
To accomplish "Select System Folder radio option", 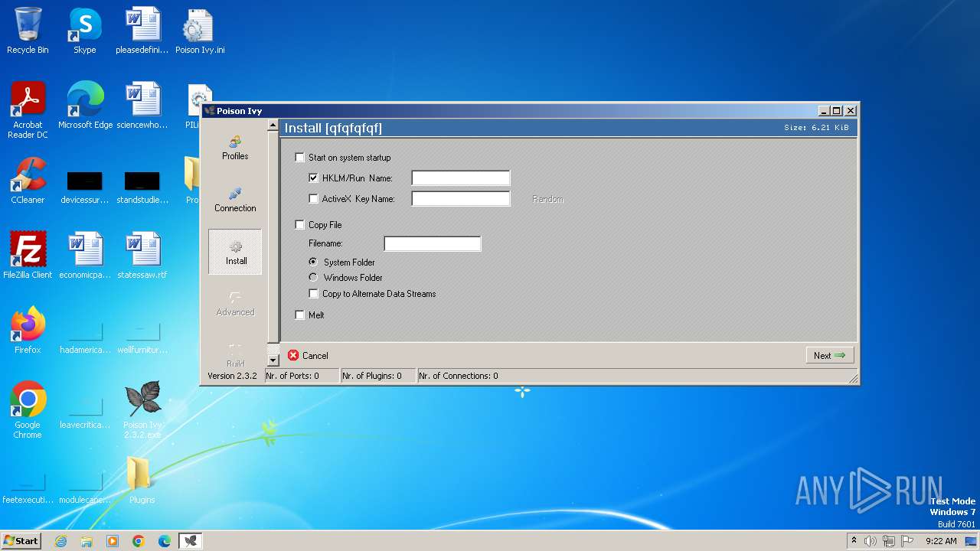I will 313,262.
